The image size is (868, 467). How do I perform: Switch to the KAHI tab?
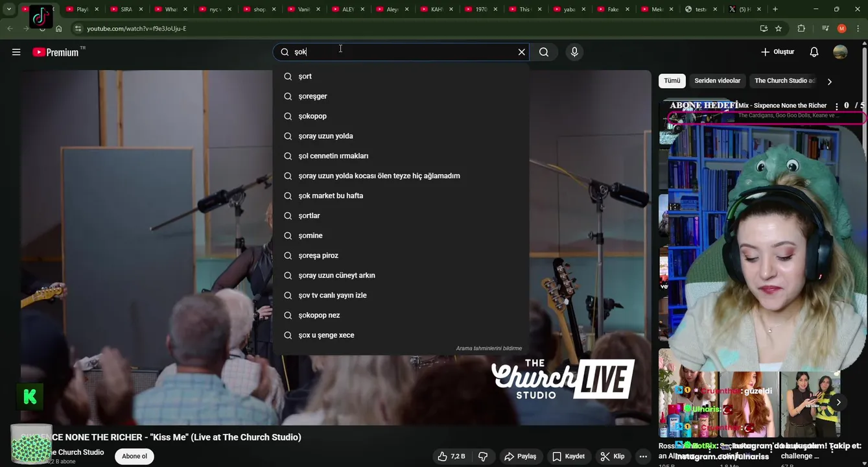coord(437,9)
